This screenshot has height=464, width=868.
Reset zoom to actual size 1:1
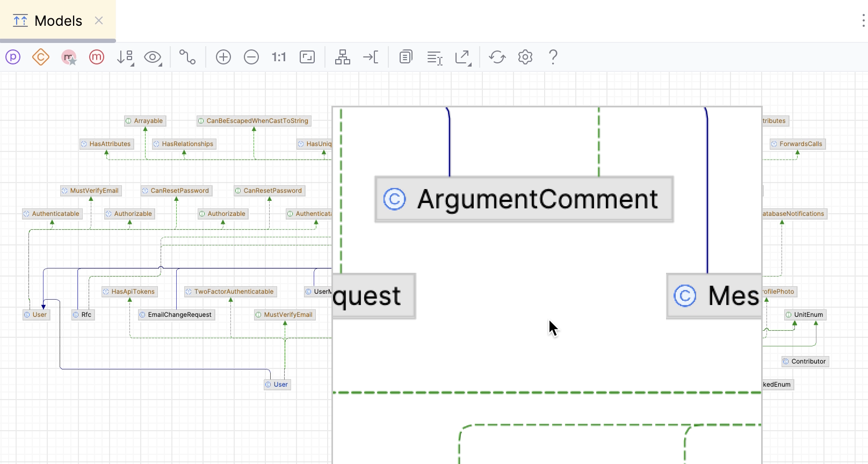coord(279,57)
